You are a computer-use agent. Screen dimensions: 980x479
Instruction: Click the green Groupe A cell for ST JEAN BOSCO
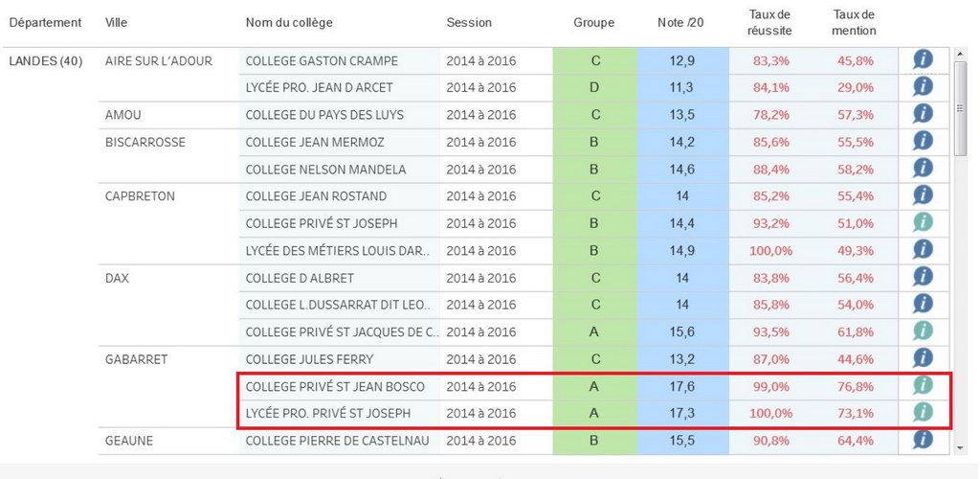(594, 386)
